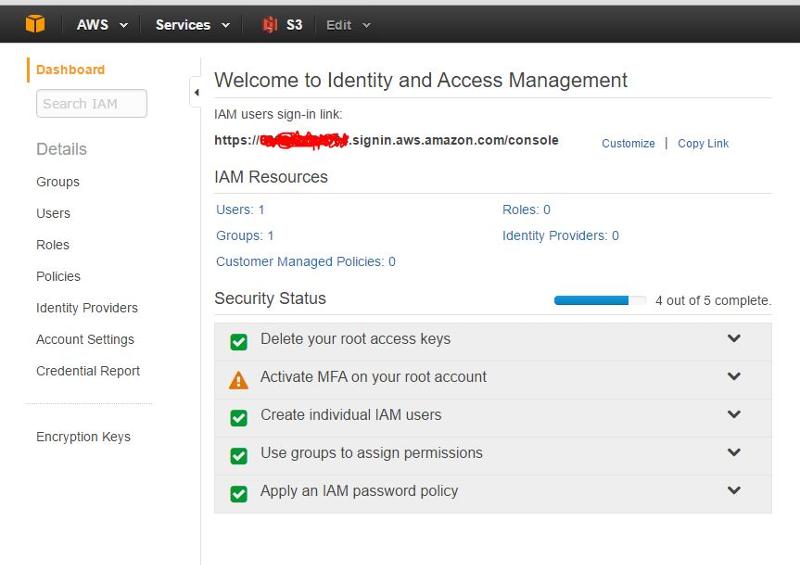Click green check for IAM password policy

tap(239, 494)
